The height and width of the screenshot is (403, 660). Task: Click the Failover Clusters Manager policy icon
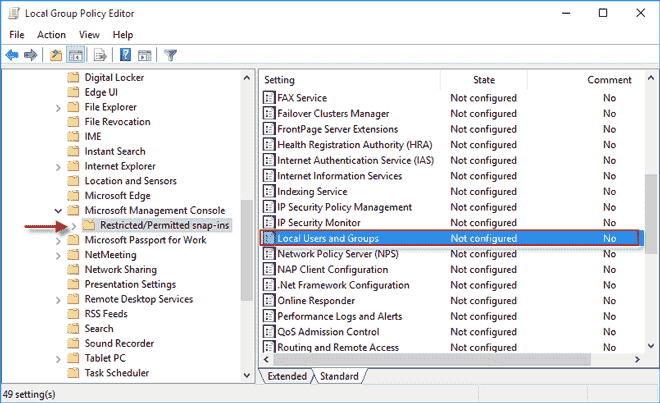coord(269,113)
